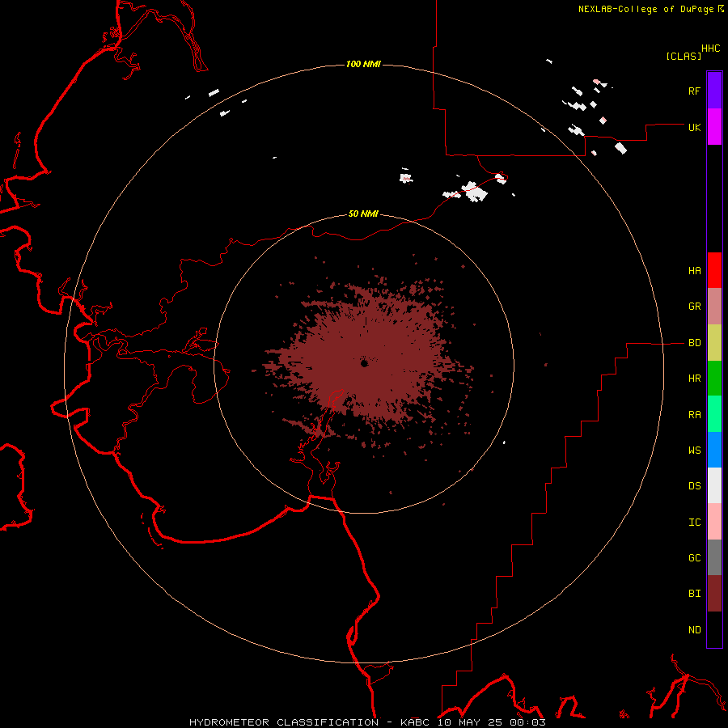Click the IC legend label
Screen dimensions: 728x728
pyautogui.click(x=694, y=523)
